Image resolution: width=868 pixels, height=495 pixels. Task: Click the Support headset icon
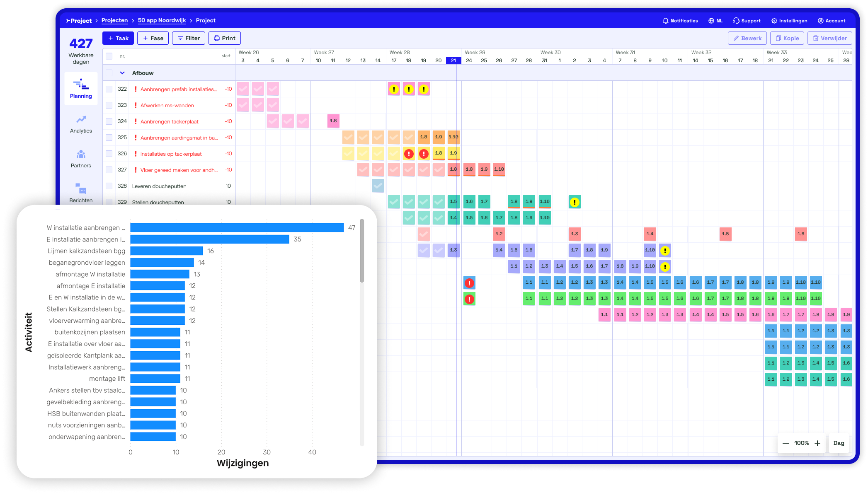pos(736,21)
